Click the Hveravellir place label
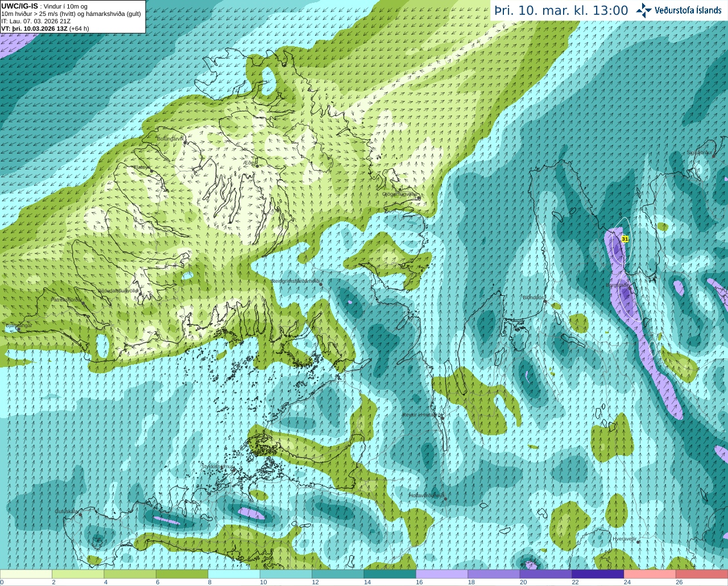The height and width of the screenshot is (586, 728). (x=624, y=538)
